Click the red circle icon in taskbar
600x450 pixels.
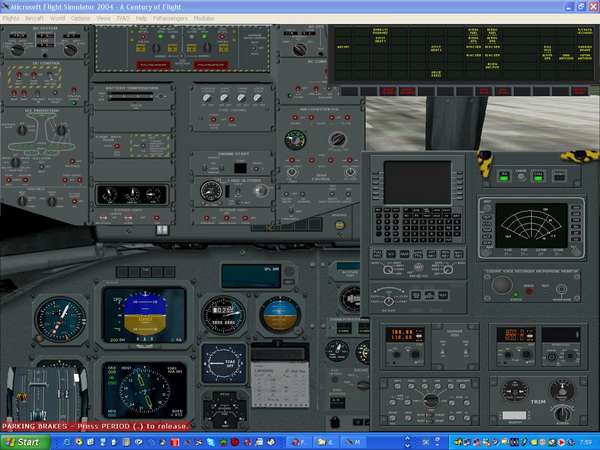tap(235, 442)
